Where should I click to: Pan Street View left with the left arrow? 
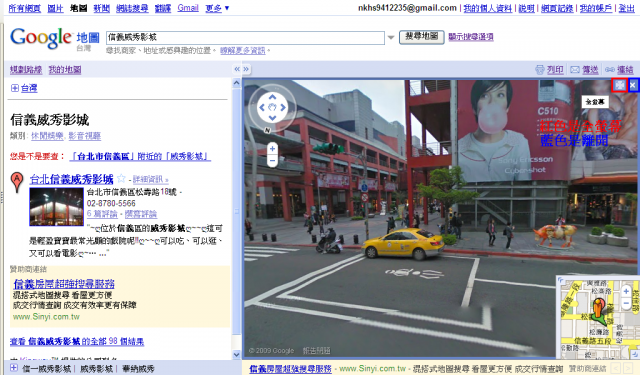tap(262, 108)
